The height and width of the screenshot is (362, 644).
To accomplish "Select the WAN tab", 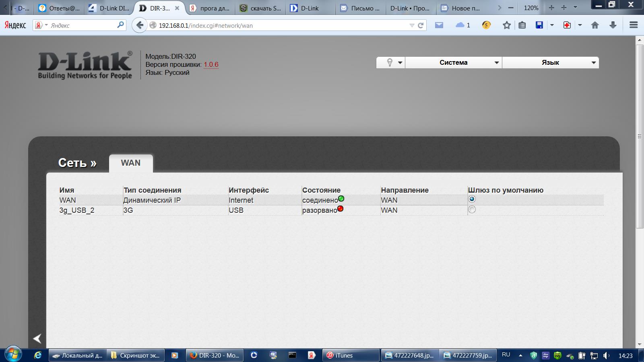I will pos(131,163).
